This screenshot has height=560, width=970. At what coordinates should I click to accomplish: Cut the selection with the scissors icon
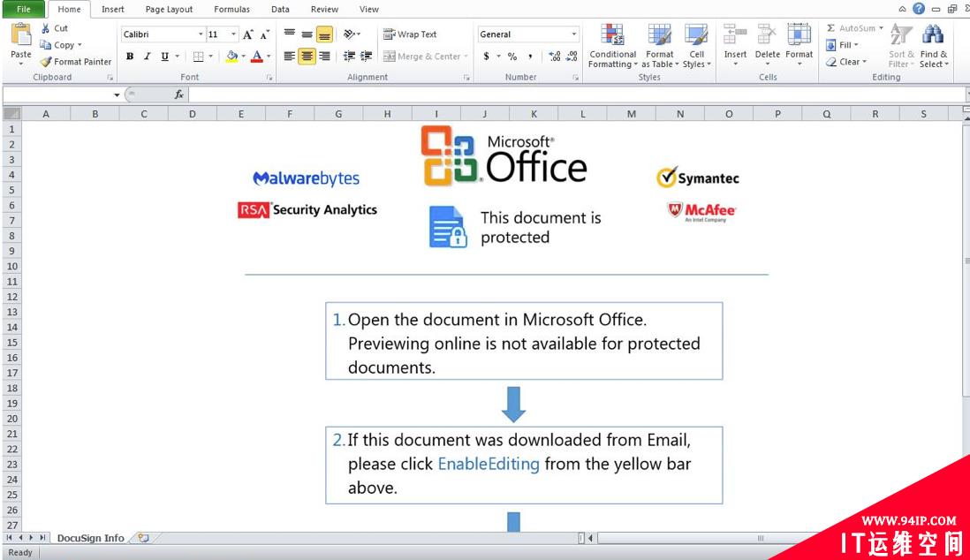point(45,28)
